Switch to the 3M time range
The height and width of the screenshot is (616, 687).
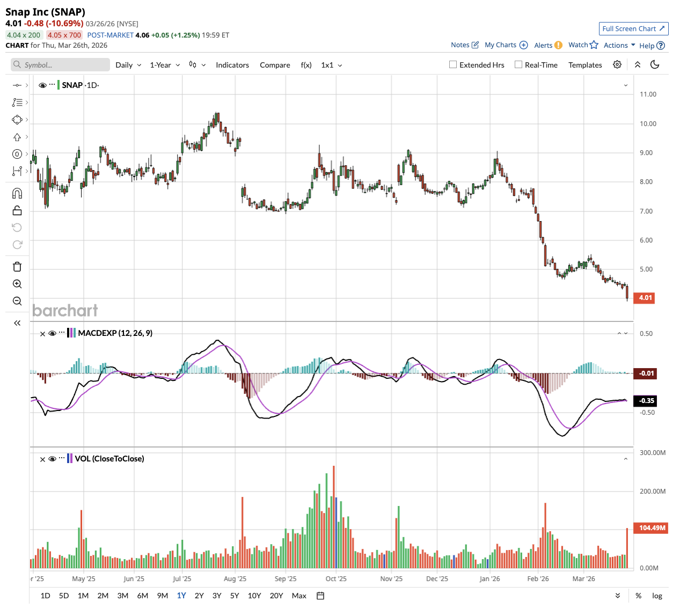[123, 596]
